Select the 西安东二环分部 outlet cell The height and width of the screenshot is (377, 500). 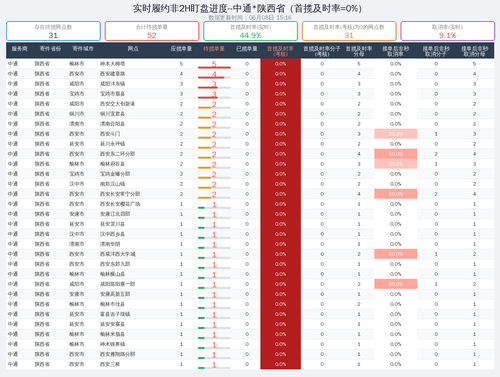[x=117, y=154]
